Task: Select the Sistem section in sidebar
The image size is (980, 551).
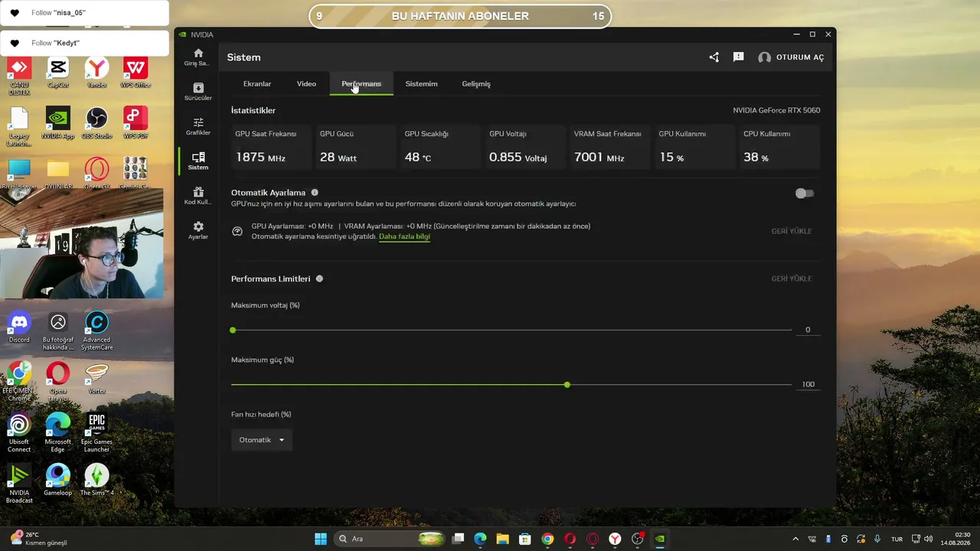Action: pos(198,161)
